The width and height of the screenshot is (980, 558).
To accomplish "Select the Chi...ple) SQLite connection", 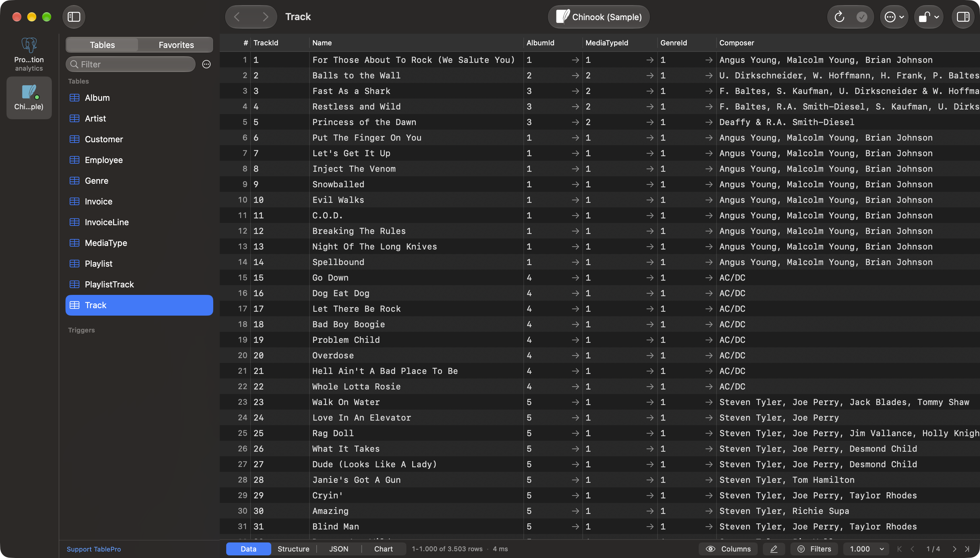I will 29,98.
